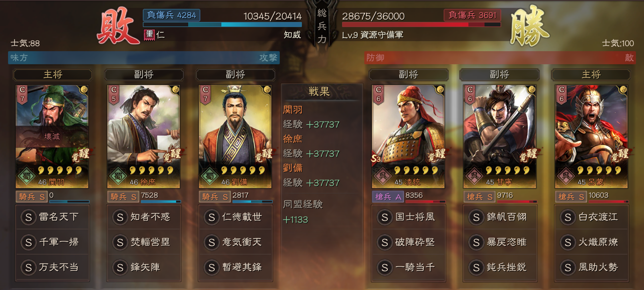Click the 騎兵 S troop badge under 徐庶
644x290 pixels.
[123, 197]
